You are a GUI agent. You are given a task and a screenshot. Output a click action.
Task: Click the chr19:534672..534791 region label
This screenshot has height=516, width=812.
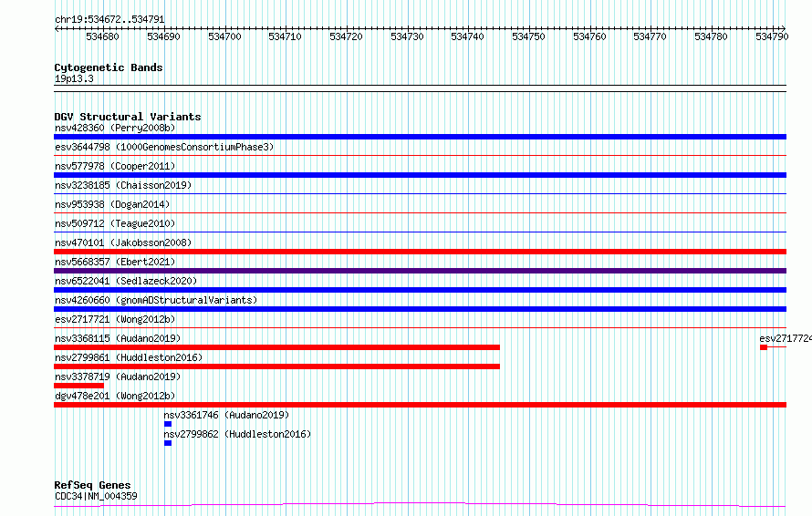pyautogui.click(x=109, y=19)
